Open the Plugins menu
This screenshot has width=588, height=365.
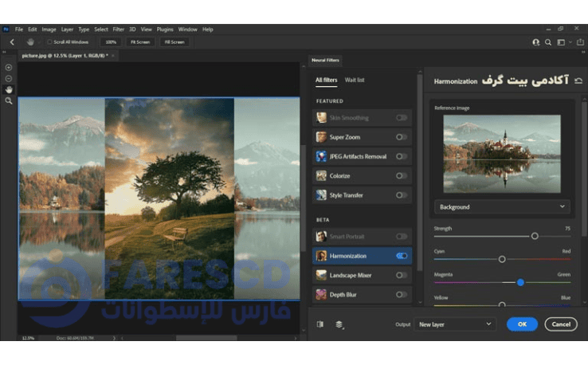coord(165,29)
